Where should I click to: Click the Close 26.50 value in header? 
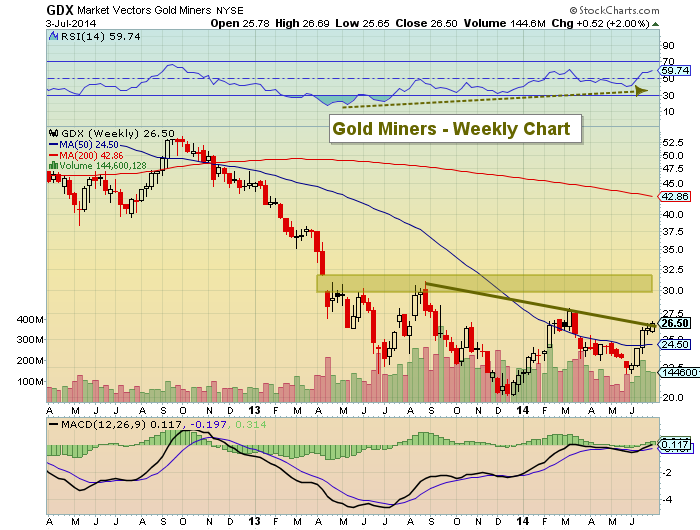426,24
